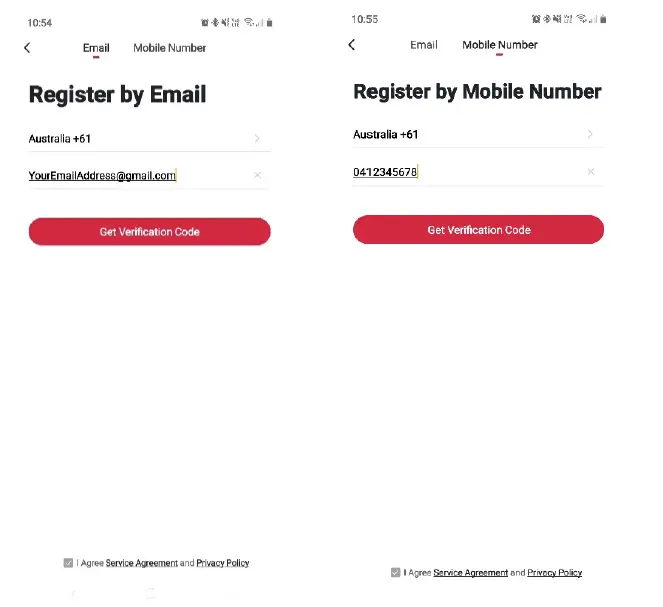Clear the email address field with the X
Viewport: 663px width, 607px height.
257,176
